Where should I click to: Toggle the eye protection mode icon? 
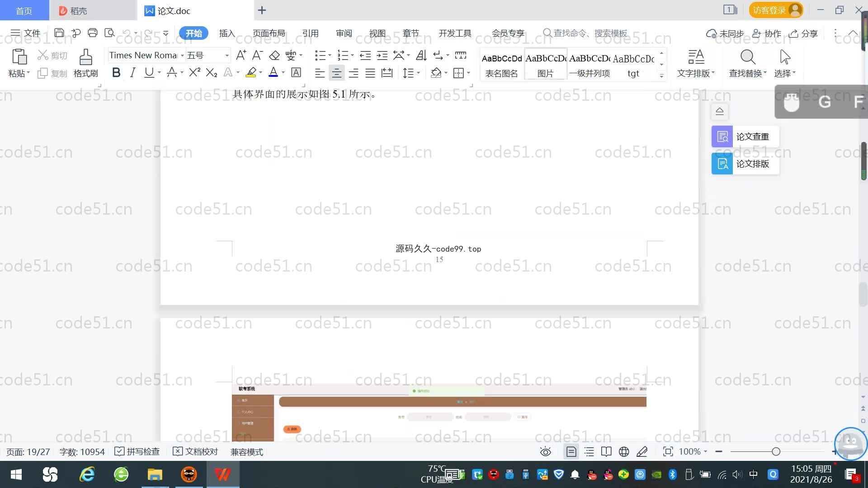point(546,451)
